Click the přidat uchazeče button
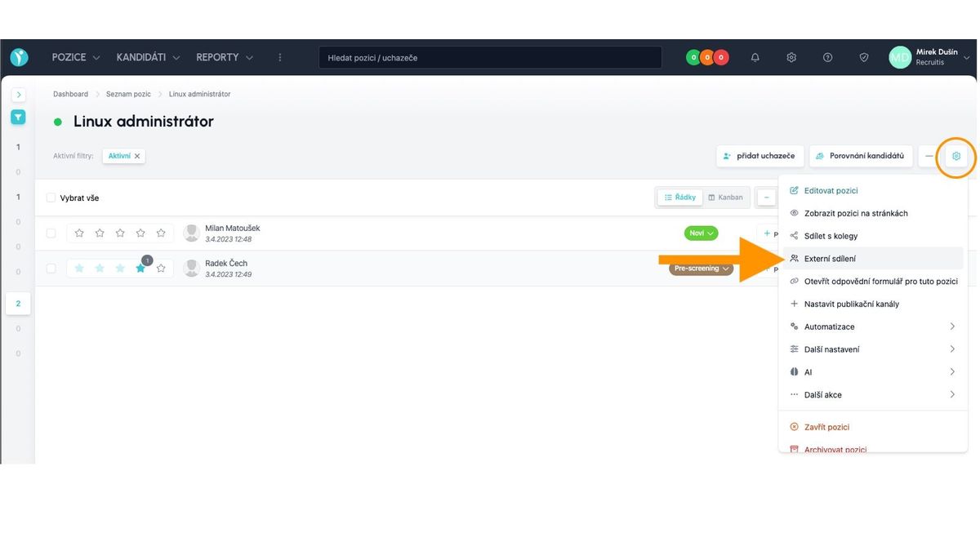This screenshot has width=980, height=551. click(759, 156)
